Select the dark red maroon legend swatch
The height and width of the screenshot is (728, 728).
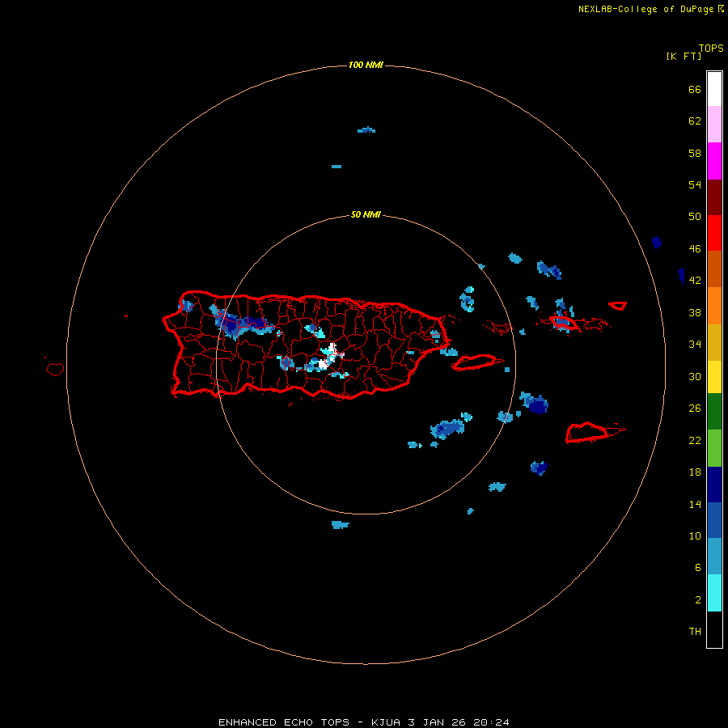click(x=714, y=197)
